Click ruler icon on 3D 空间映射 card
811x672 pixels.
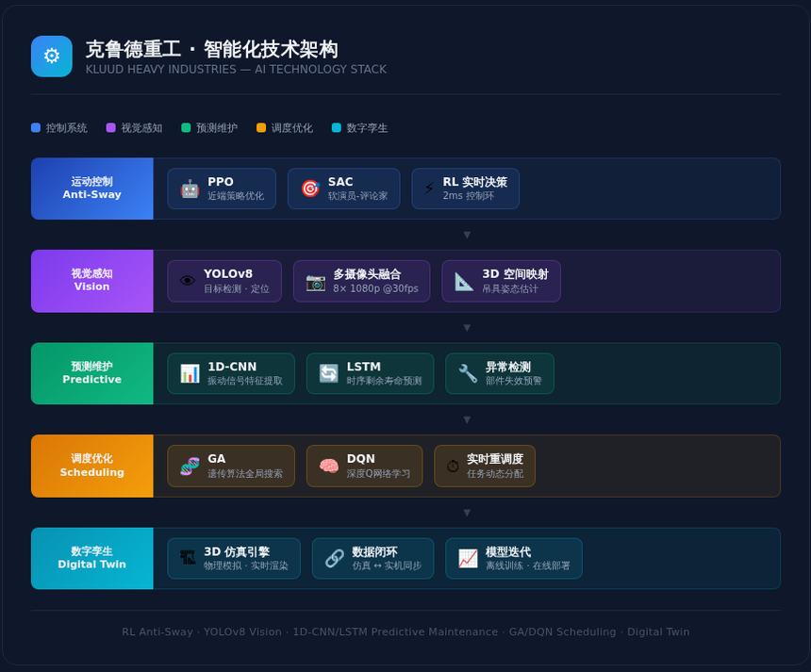point(464,282)
